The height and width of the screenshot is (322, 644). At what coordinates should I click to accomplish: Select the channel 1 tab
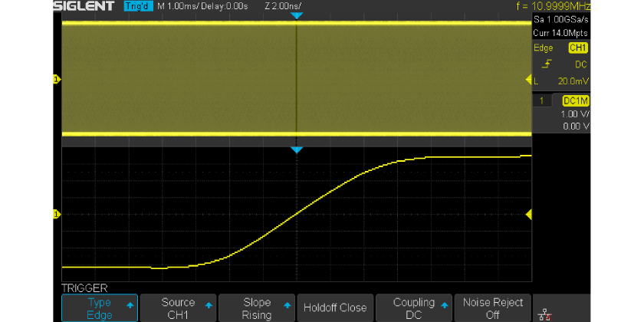coord(541,101)
